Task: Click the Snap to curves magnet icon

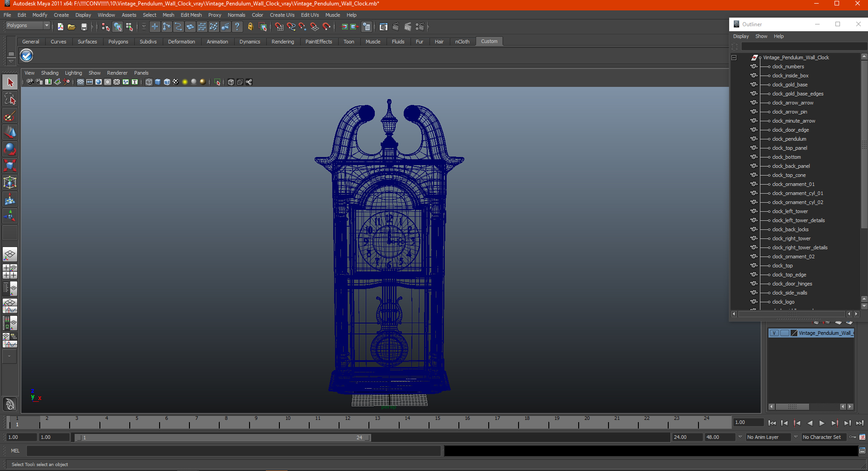Action: click(x=291, y=27)
